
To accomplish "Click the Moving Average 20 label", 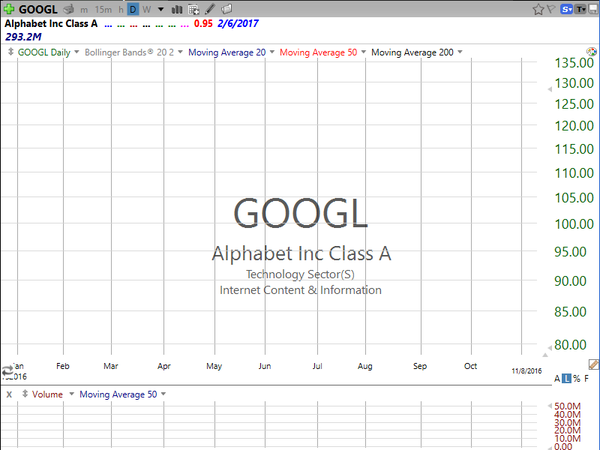I will tap(227, 52).
